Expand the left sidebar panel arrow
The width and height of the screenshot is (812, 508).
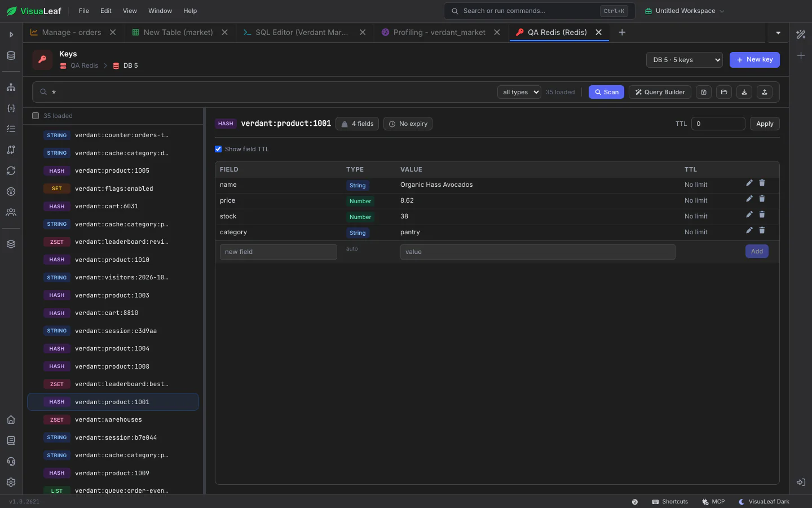point(11,35)
